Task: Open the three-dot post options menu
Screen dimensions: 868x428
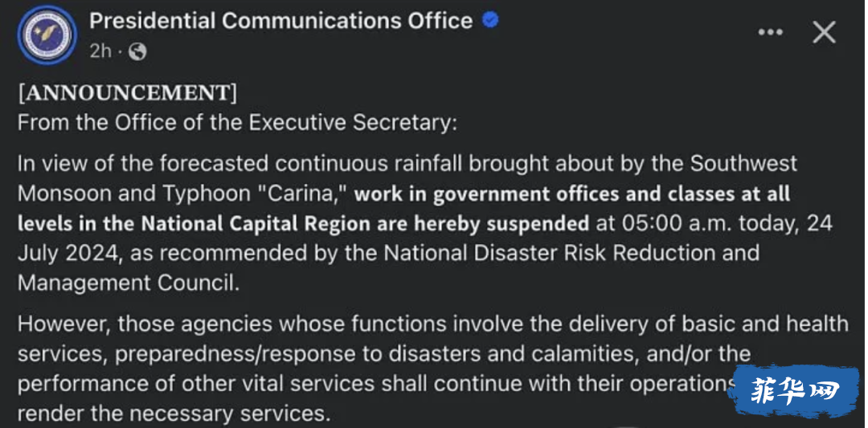Action: [x=770, y=33]
